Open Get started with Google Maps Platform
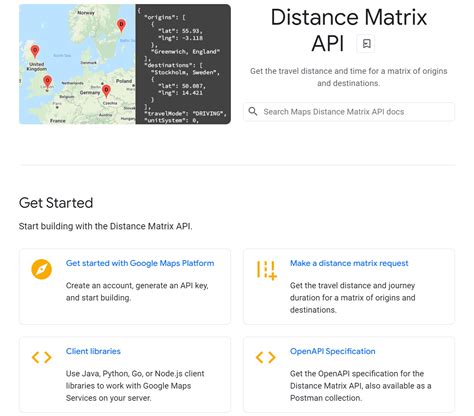The image size is (474, 416). point(140,263)
